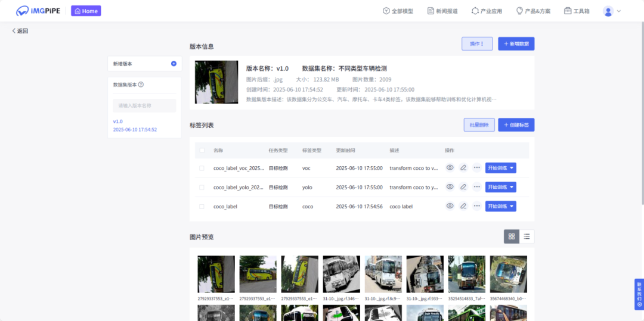The height and width of the screenshot is (321, 644).
Task: Check the coco_label row checkbox
Action: click(x=202, y=206)
